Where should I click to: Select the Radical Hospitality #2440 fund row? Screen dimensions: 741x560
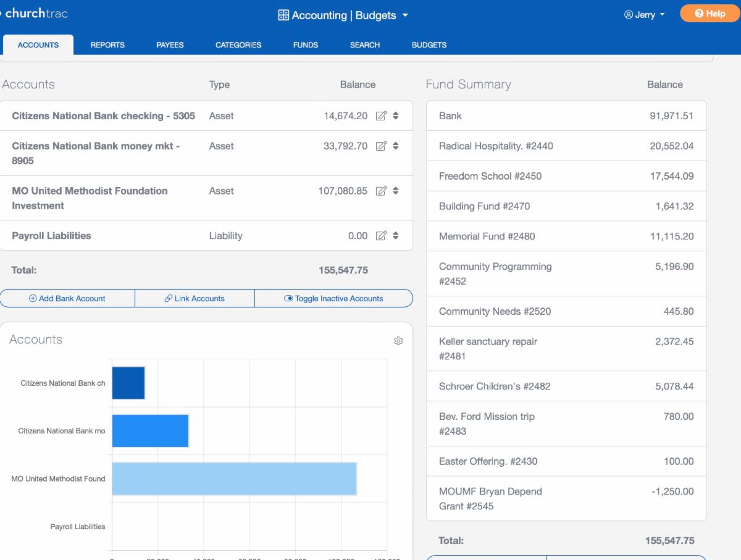tap(566, 146)
